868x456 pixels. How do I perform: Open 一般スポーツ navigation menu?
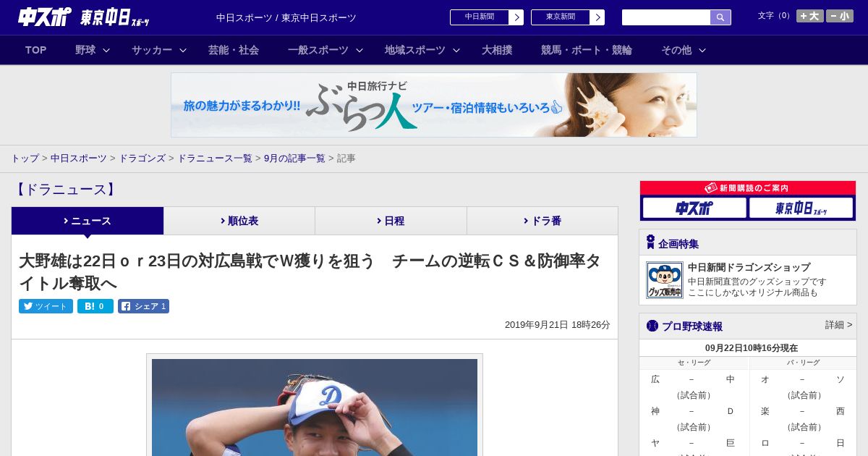pyautogui.click(x=318, y=50)
